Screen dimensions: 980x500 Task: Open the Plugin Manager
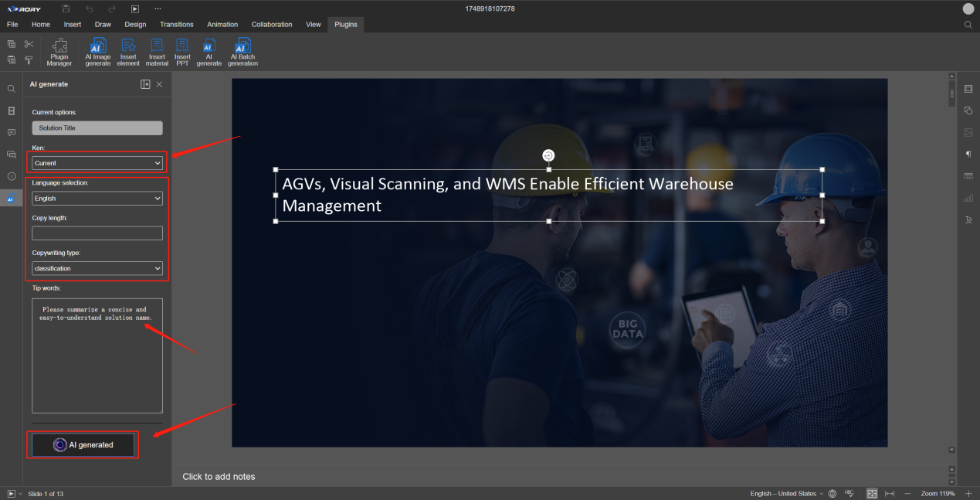point(59,52)
